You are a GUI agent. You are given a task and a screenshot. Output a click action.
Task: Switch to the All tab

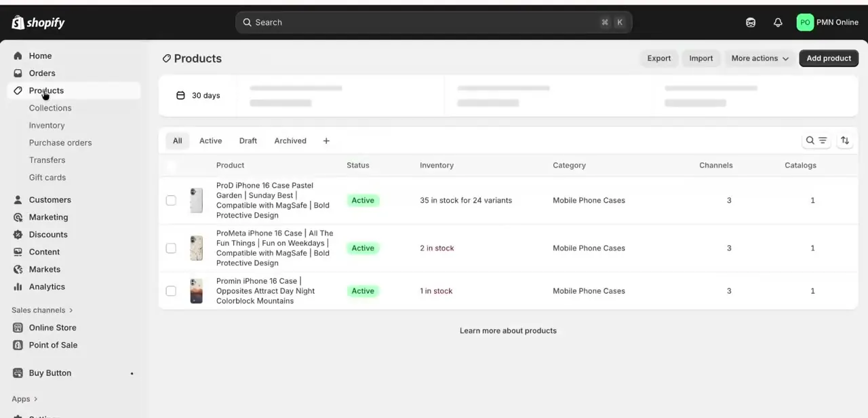coord(178,141)
